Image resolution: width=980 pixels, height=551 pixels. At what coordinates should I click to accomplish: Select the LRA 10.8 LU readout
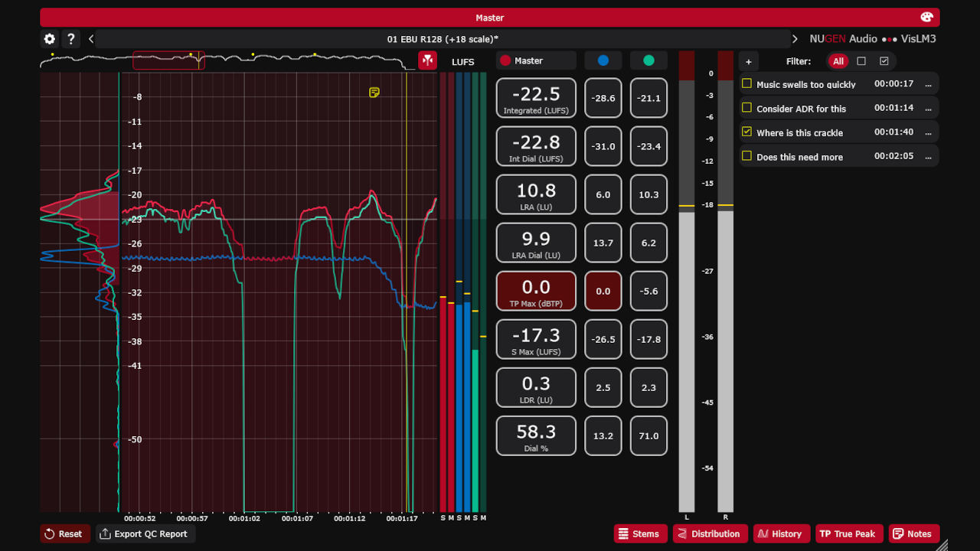click(x=536, y=194)
